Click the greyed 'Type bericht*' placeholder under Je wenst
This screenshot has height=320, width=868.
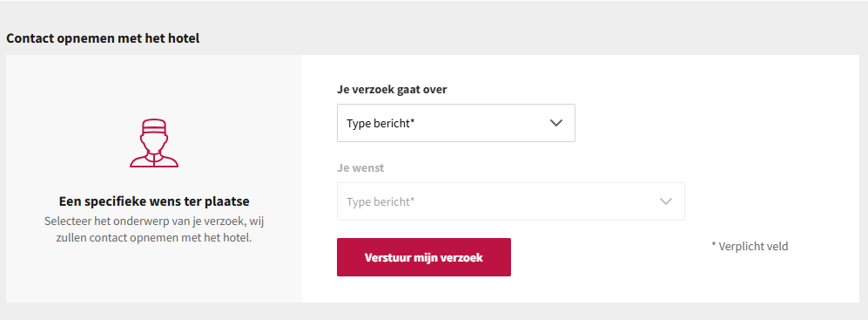[380, 202]
